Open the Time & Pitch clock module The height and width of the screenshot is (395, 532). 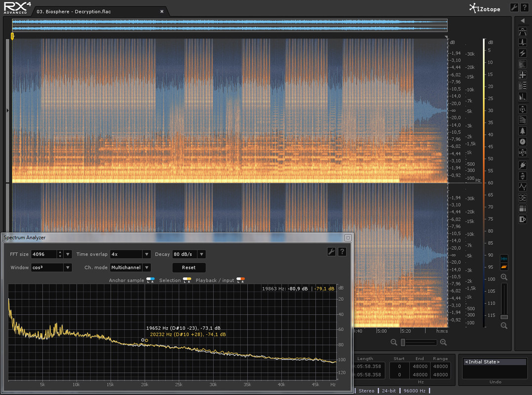pyautogui.click(x=523, y=142)
